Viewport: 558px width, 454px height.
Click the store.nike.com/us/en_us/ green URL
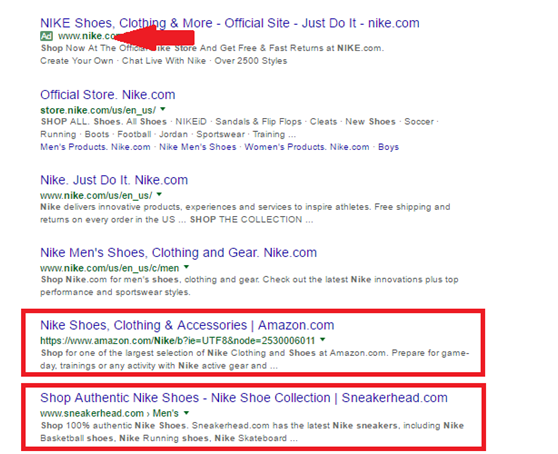tap(98, 110)
